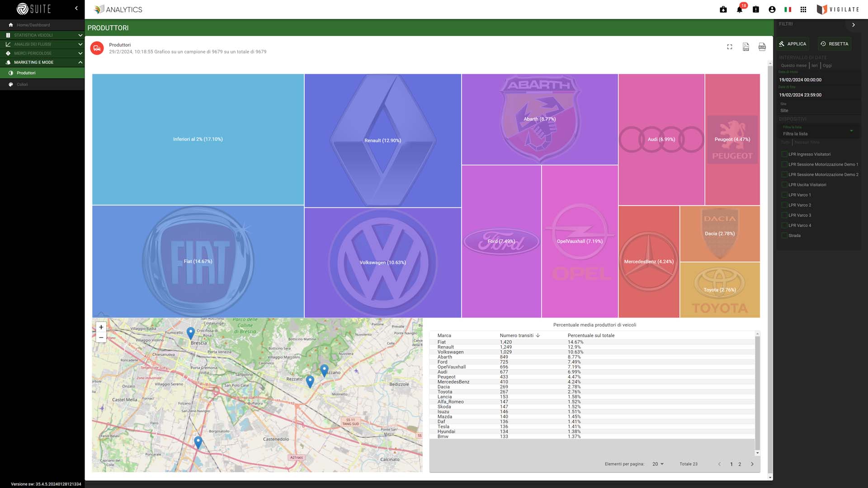Image resolution: width=868 pixels, height=488 pixels.
Task: Edit the start date field
Action: point(819,80)
